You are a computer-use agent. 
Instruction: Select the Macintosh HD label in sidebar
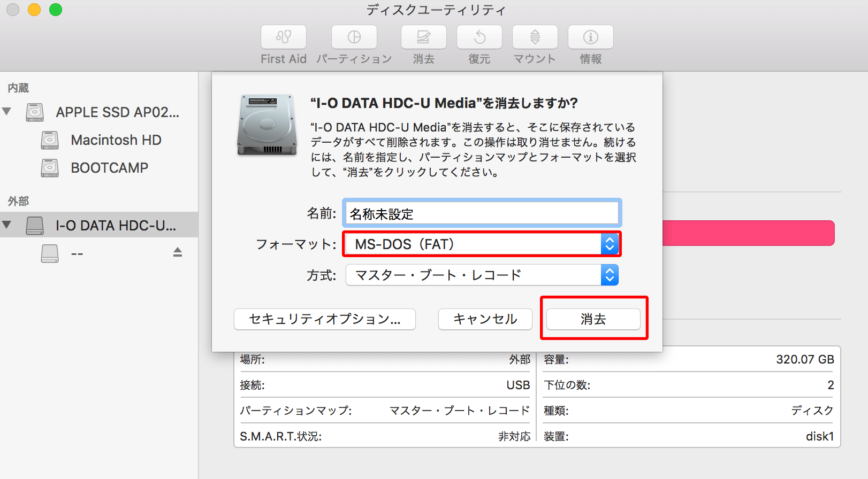pyautogui.click(x=116, y=140)
